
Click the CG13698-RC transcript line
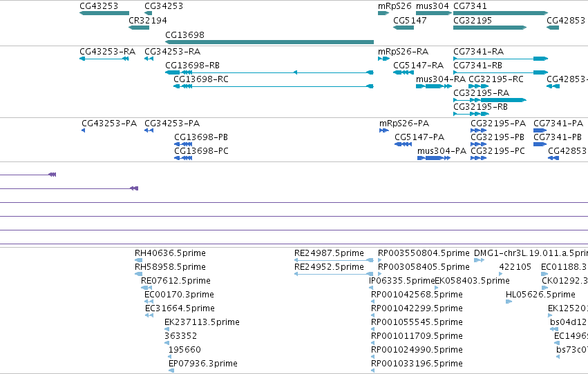pyautogui.click(x=274, y=86)
